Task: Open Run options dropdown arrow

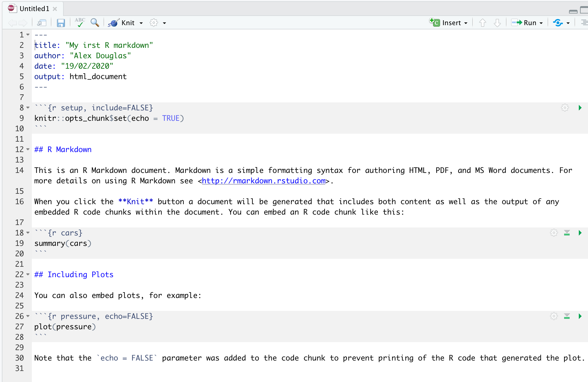Action: click(541, 23)
